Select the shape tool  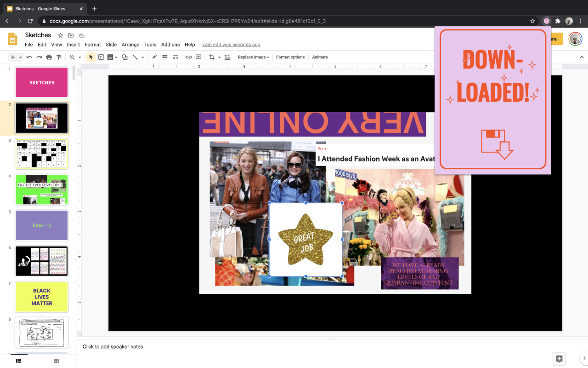124,57
